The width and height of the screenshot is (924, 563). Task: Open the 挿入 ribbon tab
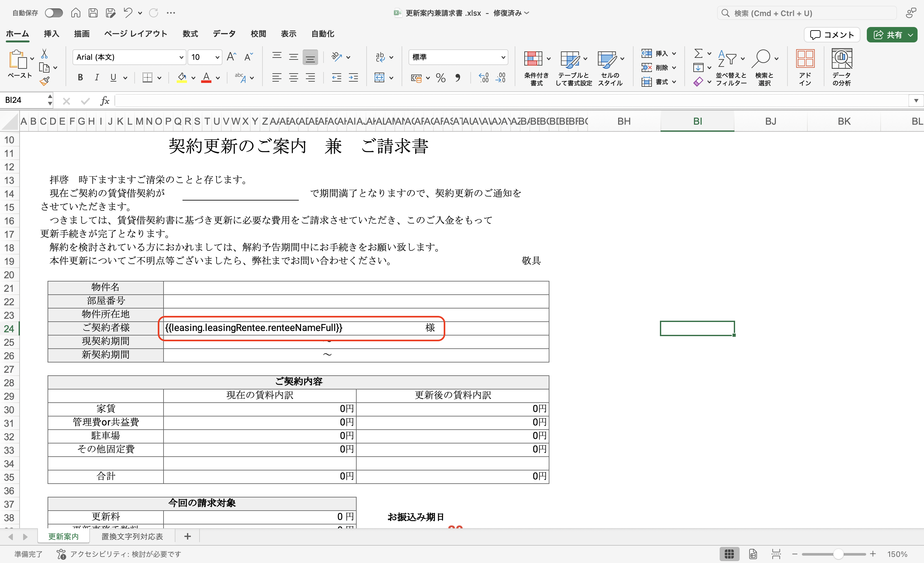click(51, 34)
